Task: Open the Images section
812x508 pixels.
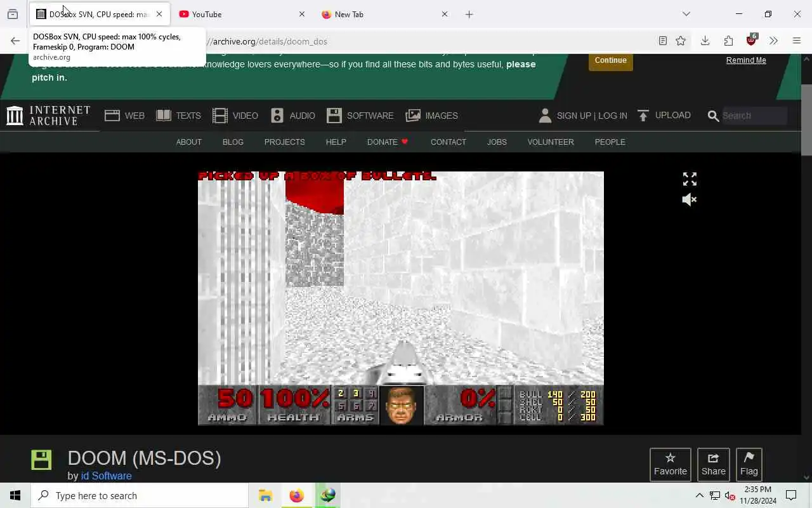Action: 431,116
